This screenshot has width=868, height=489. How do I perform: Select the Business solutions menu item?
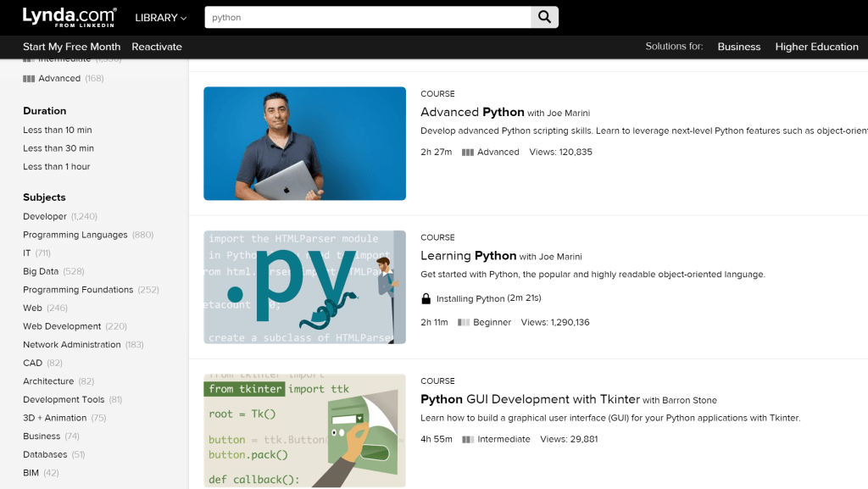[x=739, y=47]
